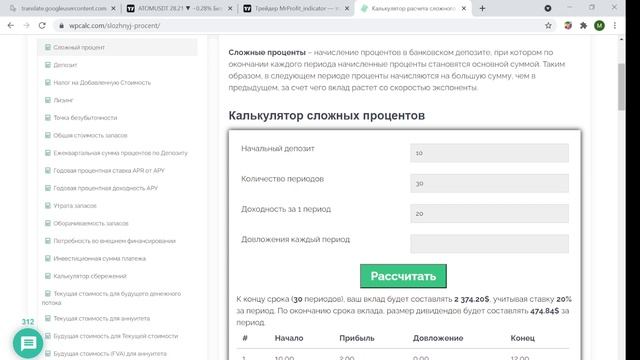The image size is (640, 360).
Task: Open Калькулятор сбережений link
Action: point(90,276)
